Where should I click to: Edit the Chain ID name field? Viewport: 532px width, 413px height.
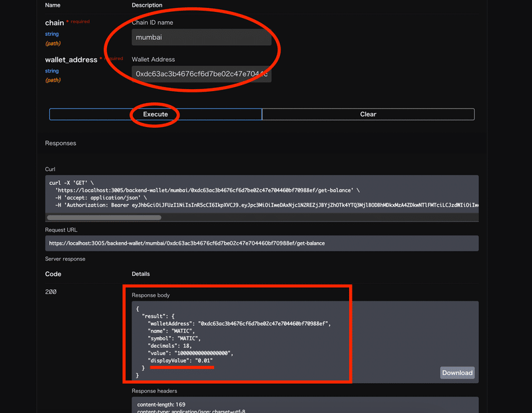[201, 37]
